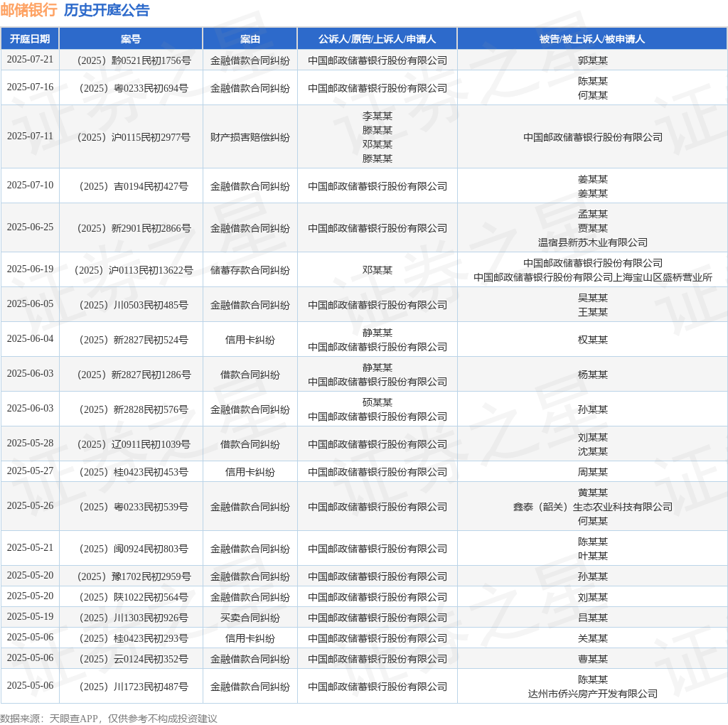Click the 邮储银行 title text
The width and height of the screenshot is (728, 725).
click(x=28, y=10)
